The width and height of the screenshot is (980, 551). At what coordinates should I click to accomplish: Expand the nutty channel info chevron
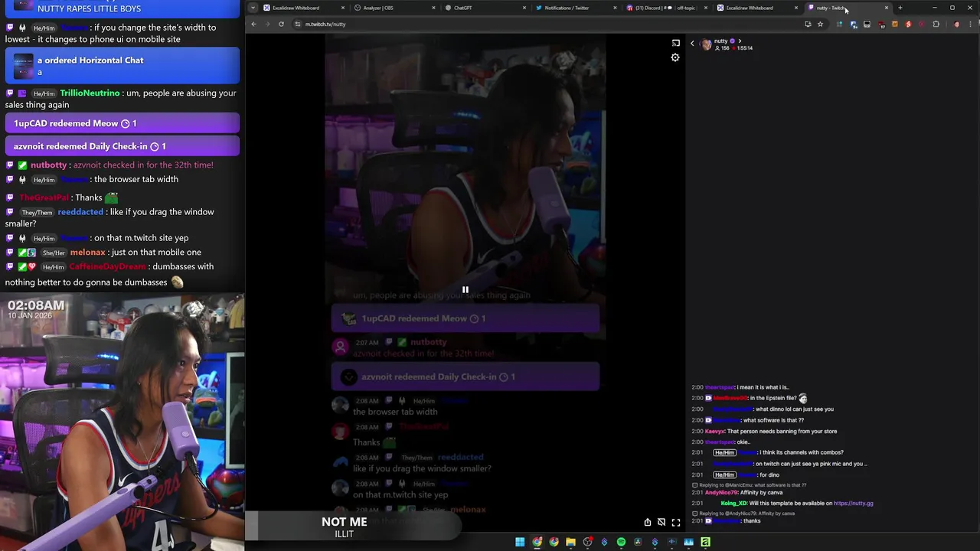(x=740, y=41)
